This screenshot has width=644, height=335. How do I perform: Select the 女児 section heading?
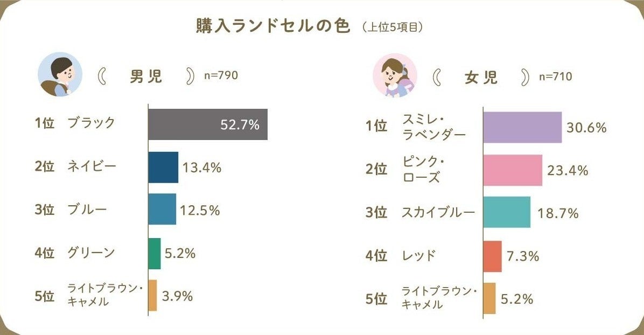(481, 78)
